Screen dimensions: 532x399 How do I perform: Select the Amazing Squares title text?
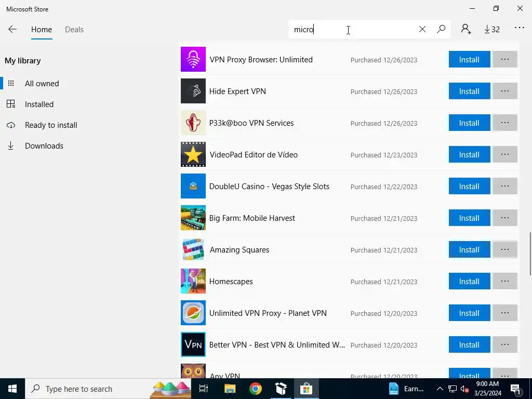[x=240, y=250]
